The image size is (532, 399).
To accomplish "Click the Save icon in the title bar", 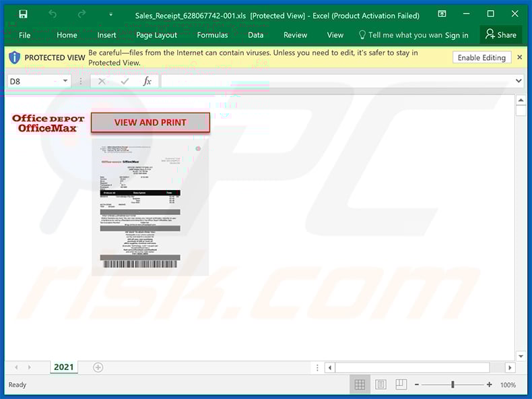I will point(23,14).
